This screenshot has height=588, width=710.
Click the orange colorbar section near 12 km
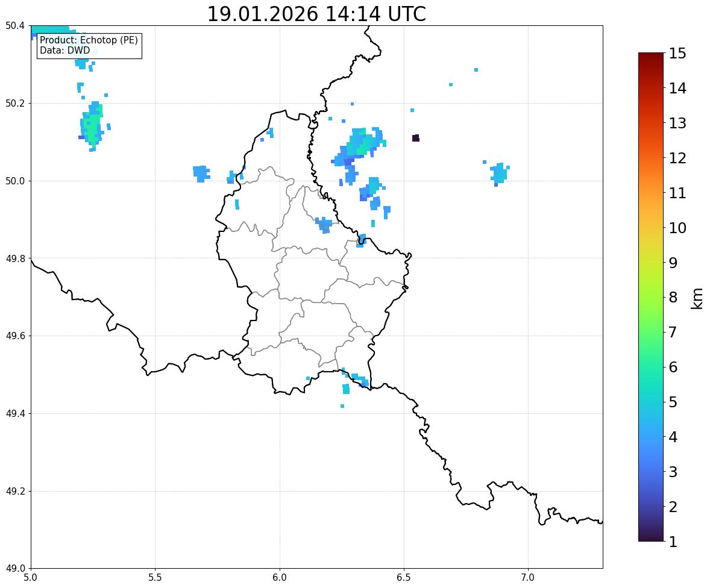651,158
